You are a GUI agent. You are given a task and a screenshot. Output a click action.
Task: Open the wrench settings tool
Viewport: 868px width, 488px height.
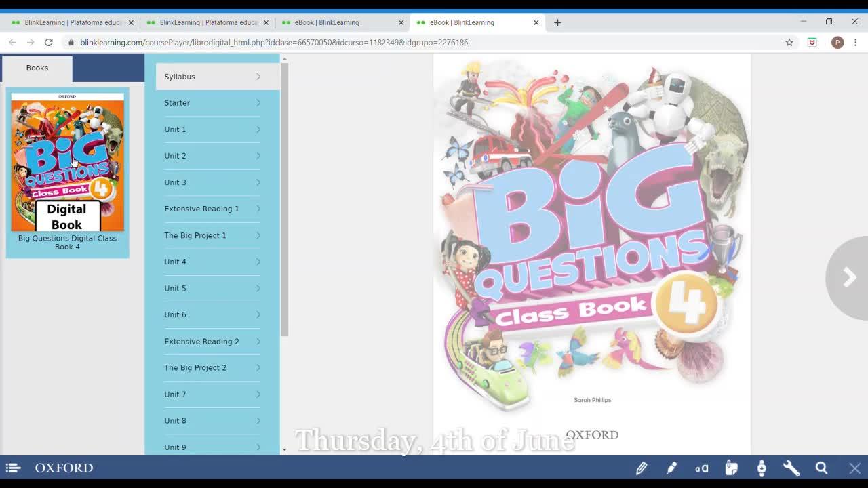coord(791,468)
